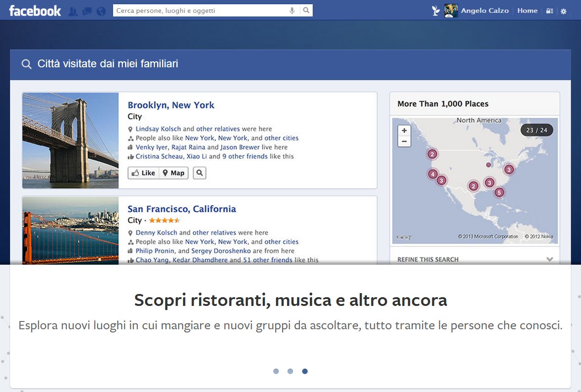
Task: Open the settings gear icon
Action: [564, 11]
